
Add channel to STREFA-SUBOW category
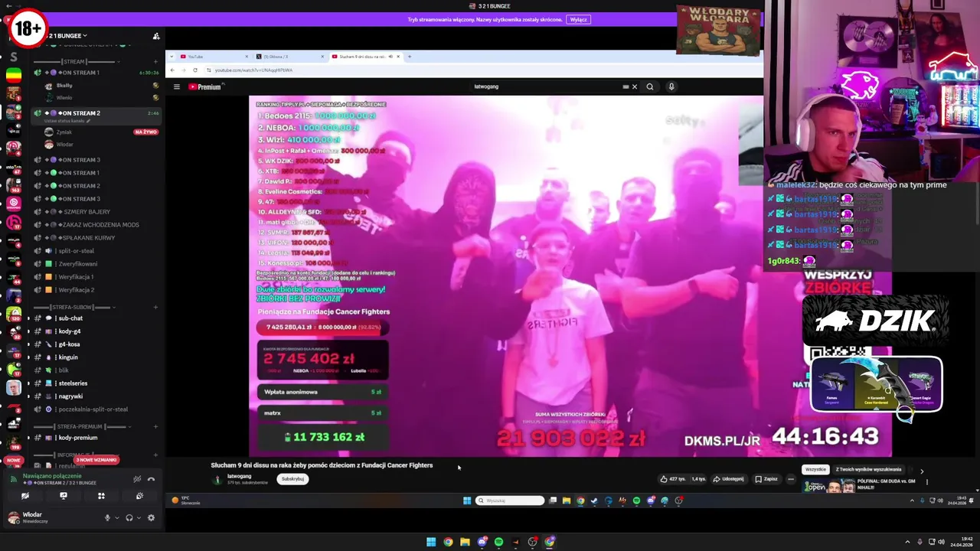[155, 308]
